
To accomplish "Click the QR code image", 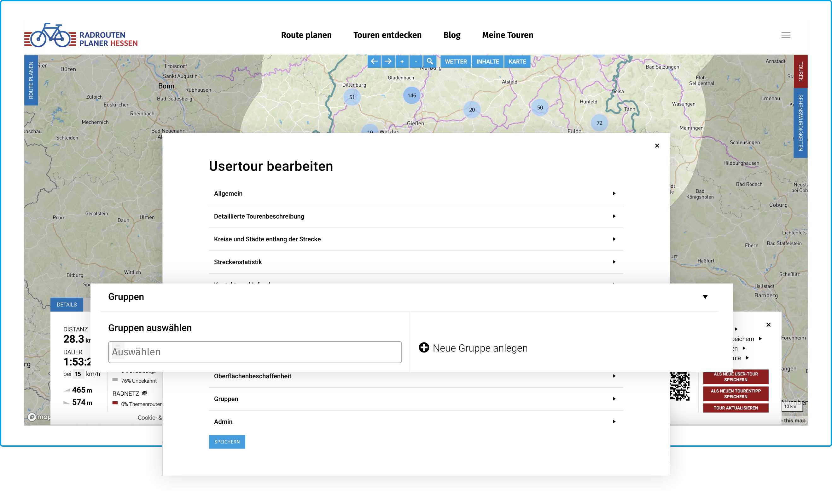I will (x=679, y=386).
